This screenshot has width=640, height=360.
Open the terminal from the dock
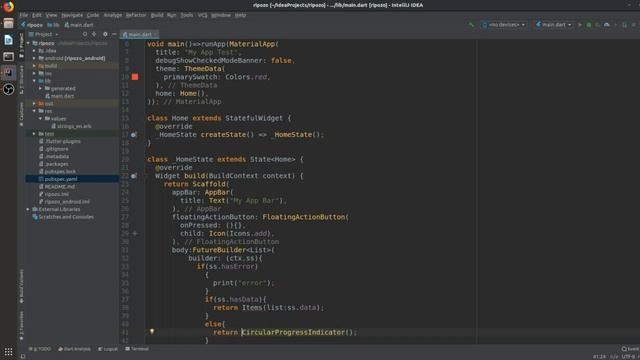[x=8, y=56]
